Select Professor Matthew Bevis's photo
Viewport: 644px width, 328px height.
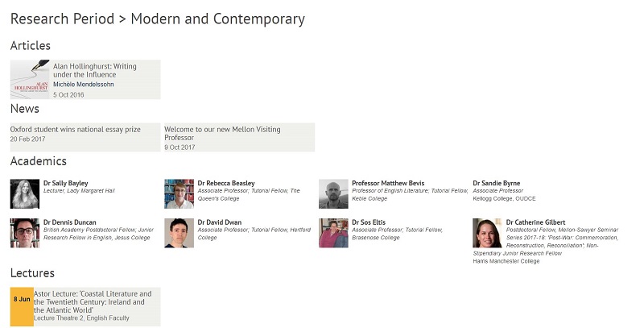tap(333, 194)
